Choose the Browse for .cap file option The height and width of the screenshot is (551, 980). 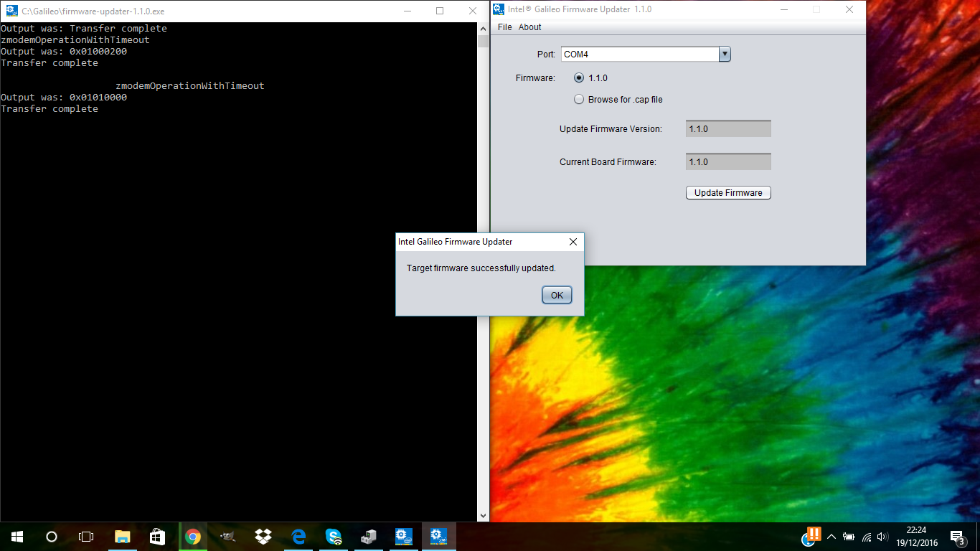[x=579, y=100]
